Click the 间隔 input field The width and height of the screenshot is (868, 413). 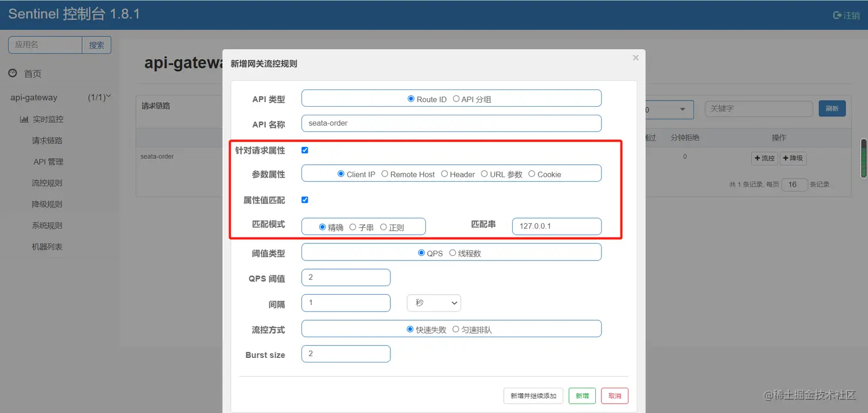[346, 303]
